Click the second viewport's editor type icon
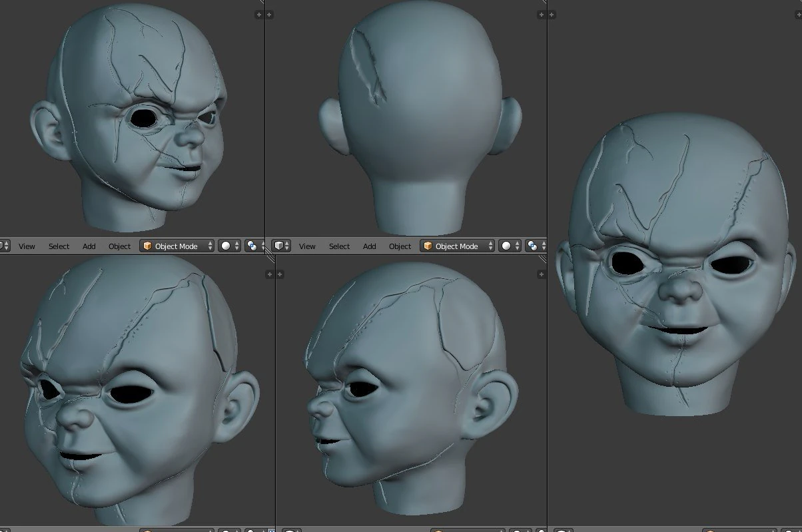 (278, 246)
